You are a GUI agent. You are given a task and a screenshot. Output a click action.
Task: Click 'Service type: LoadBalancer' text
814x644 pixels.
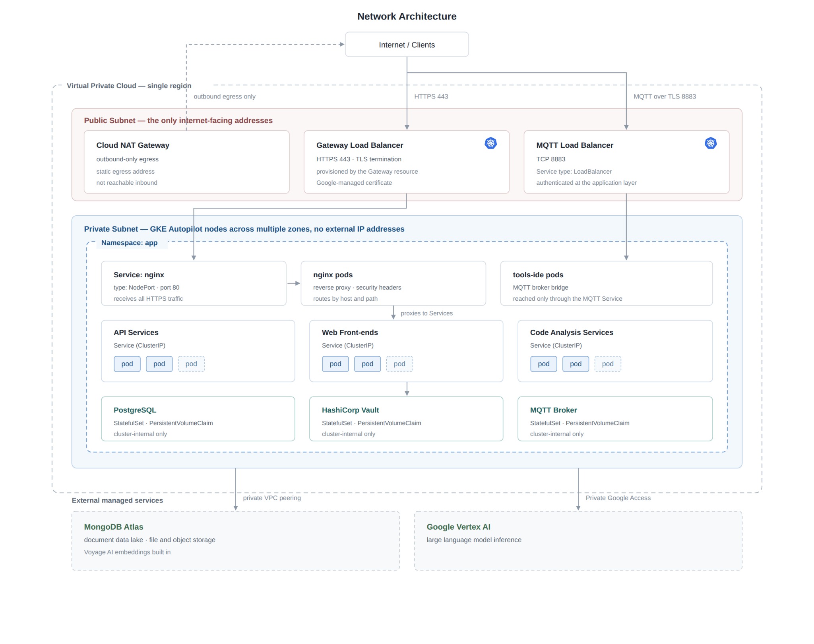pyautogui.click(x=574, y=172)
